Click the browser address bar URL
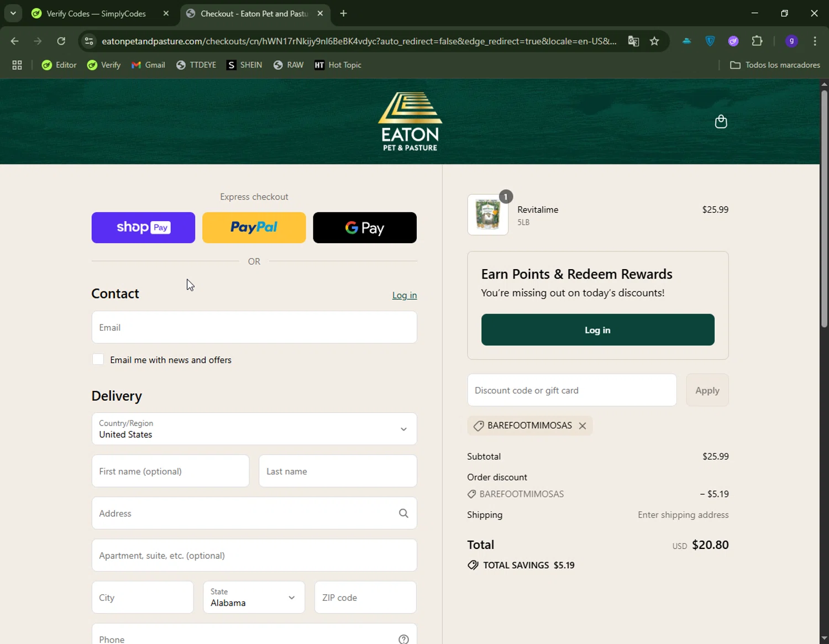This screenshot has height=644, width=829. tap(359, 41)
